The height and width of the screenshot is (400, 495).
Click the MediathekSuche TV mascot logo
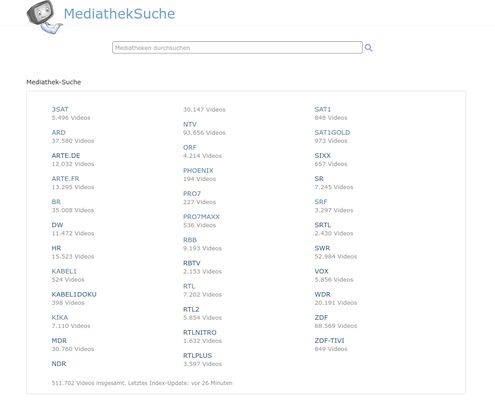click(44, 17)
